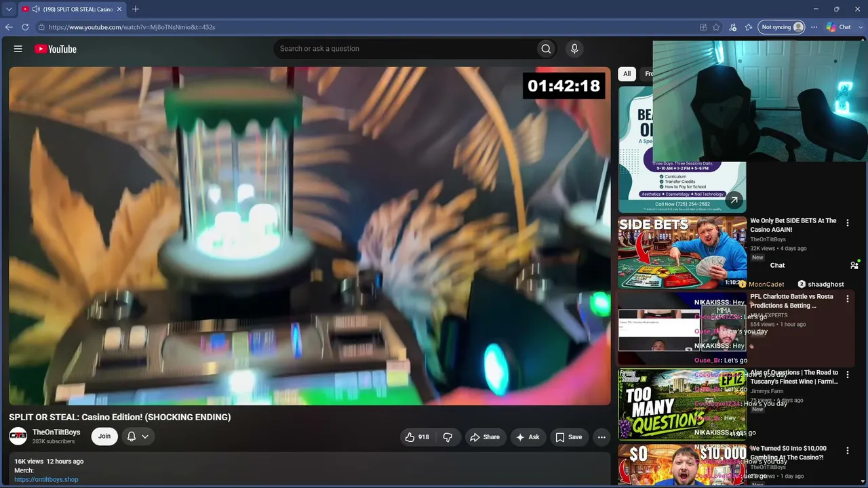The height and width of the screenshot is (488, 868).
Task: Visit the ontiltboys.shop merch link
Action: tap(46, 480)
